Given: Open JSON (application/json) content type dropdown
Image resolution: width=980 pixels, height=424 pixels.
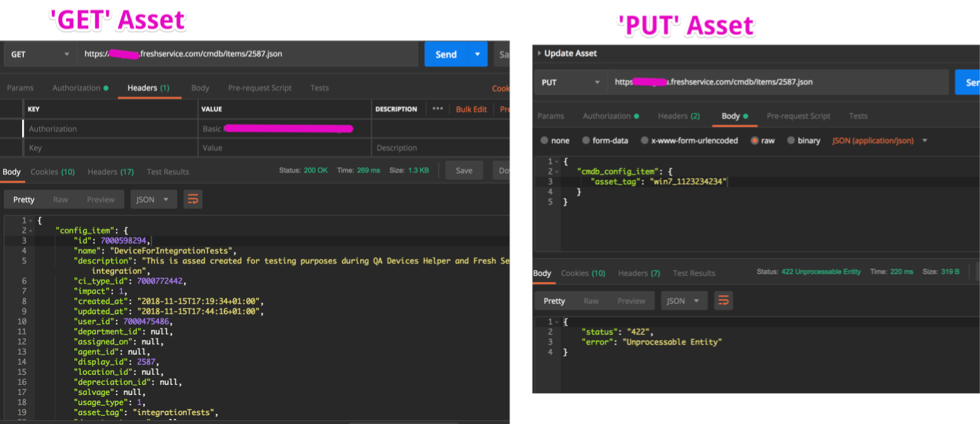Looking at the screenshot, I should click(x=880, y=141).
